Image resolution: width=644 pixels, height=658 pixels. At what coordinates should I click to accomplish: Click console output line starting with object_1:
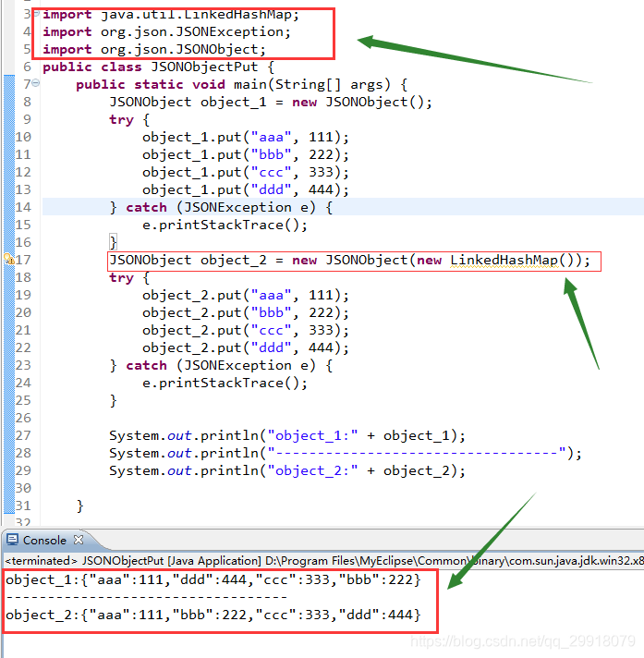point(213,580)
